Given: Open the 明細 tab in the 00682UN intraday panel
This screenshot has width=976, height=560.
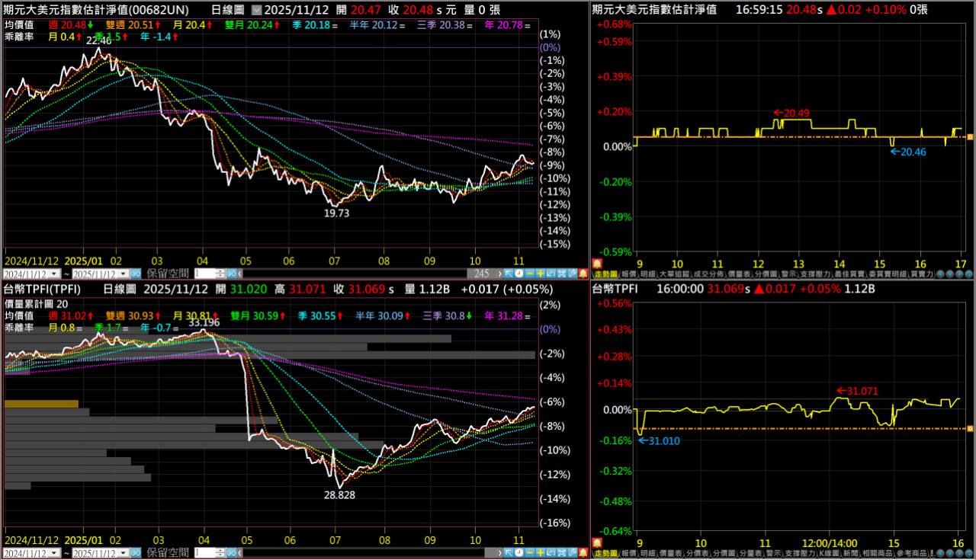Looking at the screenshot, I should click(x=648, y=274).
